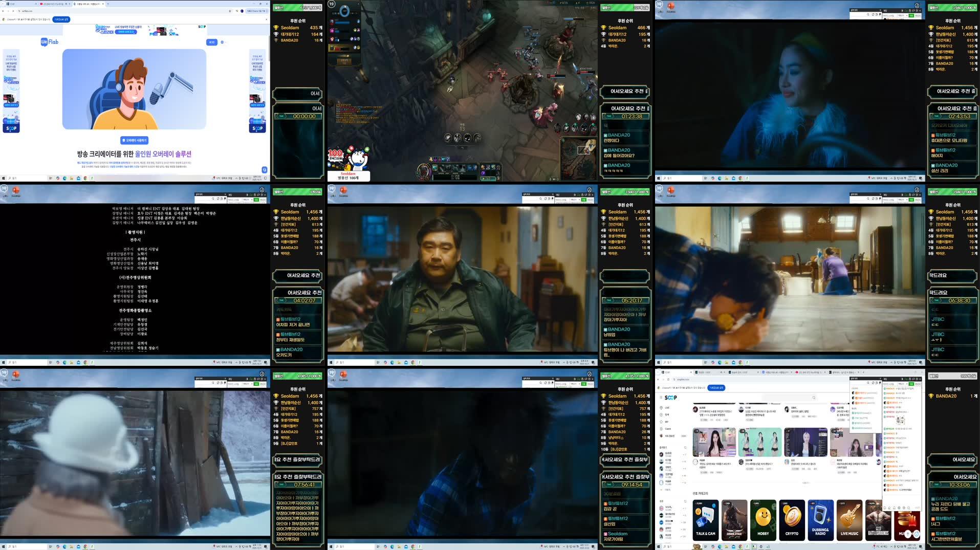Click the Chrome set-default blue button
The height and width of the screenshot is (550, 980).
tap(61, 19)
